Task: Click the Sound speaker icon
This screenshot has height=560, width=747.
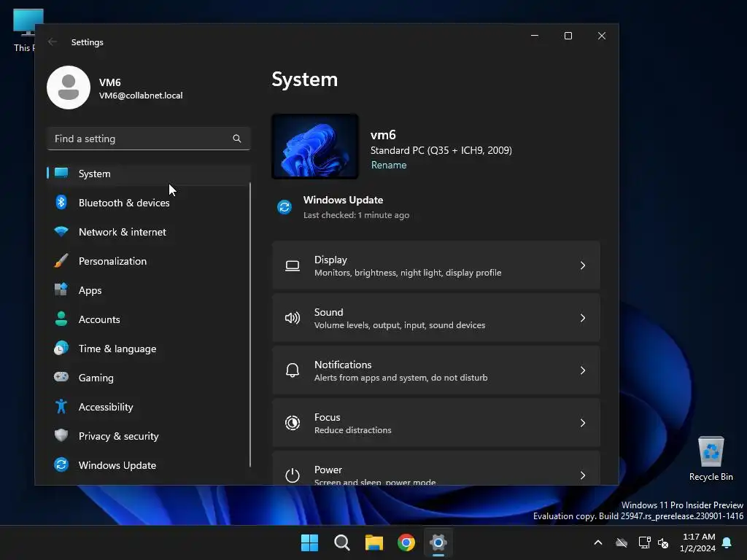Action: (x=293, y=318)
